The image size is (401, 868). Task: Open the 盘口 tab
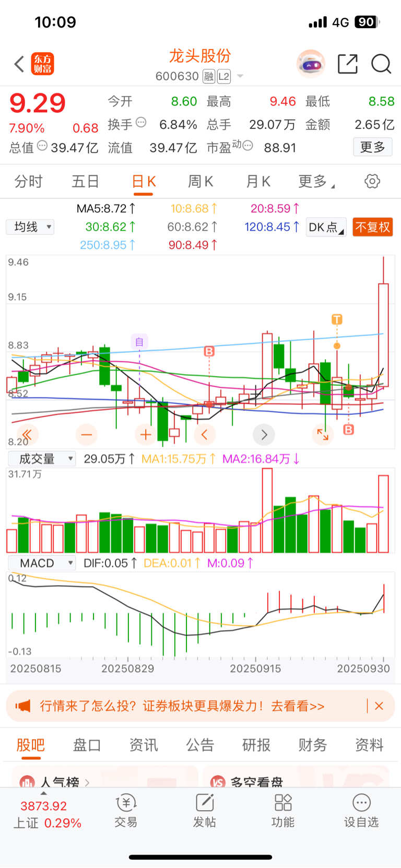click(x=87, y=745)
